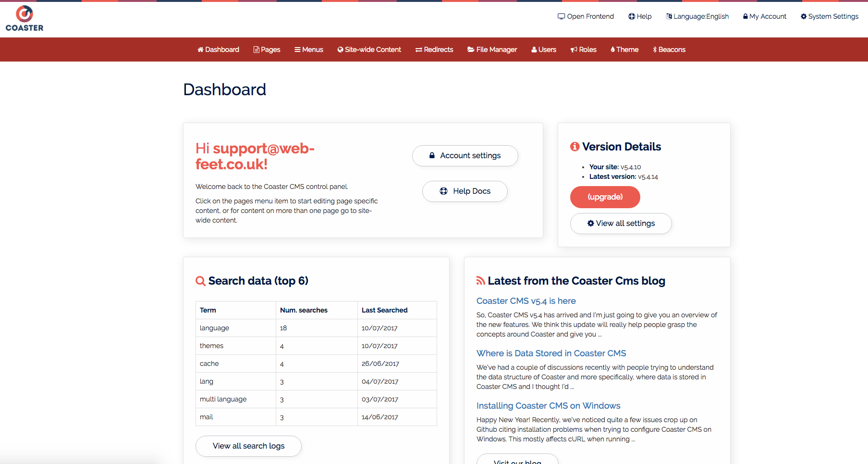Click the Account settings button
868x464 pixels.
point(465,156)
